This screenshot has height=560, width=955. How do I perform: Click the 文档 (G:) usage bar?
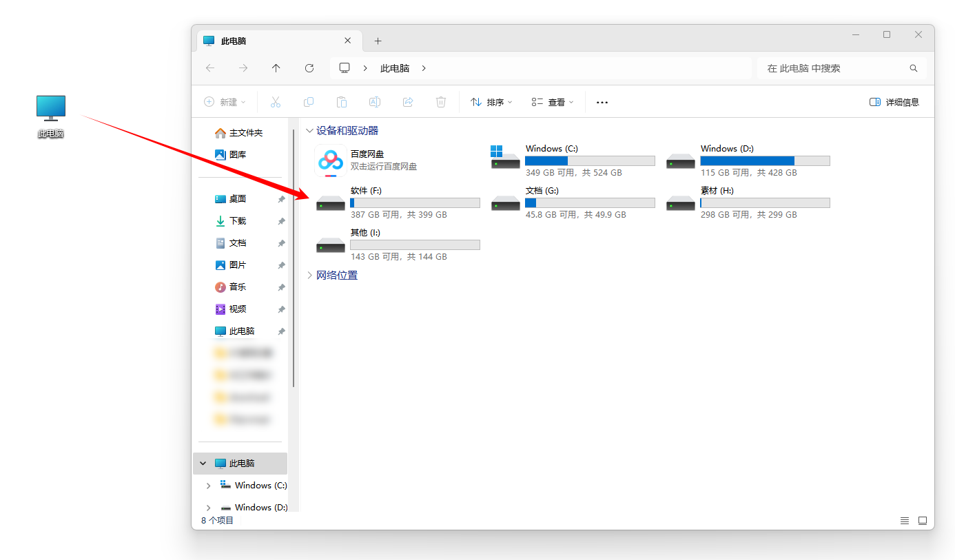coord(590,203)
